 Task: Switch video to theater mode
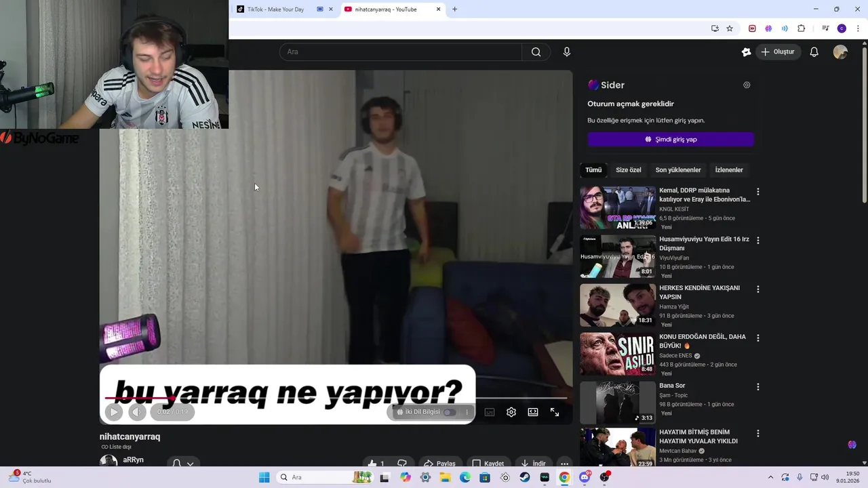(x=533, y=412)
